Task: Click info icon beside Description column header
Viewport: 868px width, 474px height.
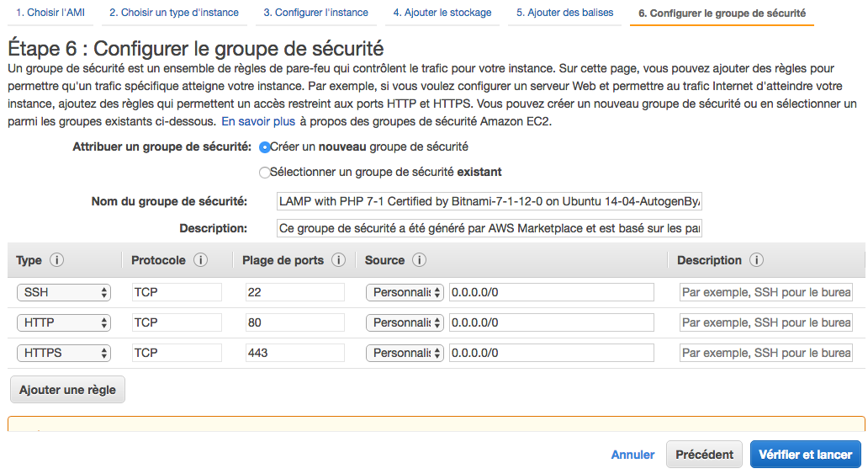Action: [756, 260]
